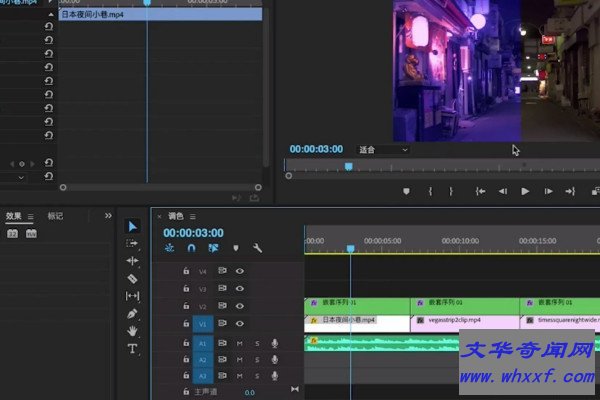
Task: Hide track V1 with eye icon
Action: tap(240, 323)
